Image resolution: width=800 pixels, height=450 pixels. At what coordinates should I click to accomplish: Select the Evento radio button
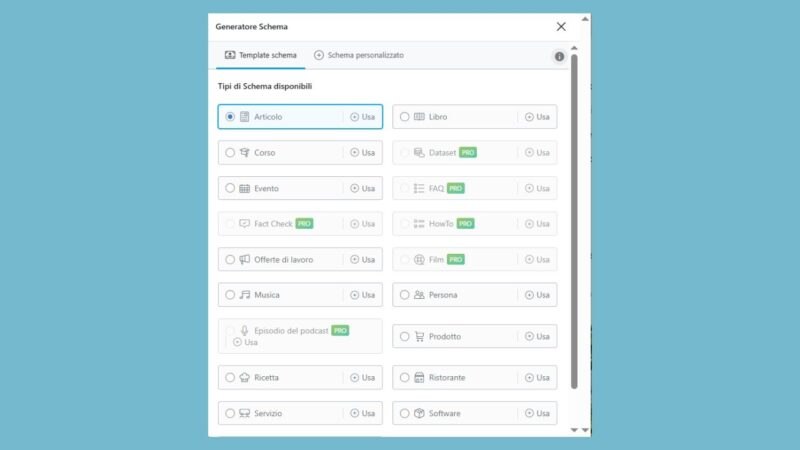coord(230,188)
